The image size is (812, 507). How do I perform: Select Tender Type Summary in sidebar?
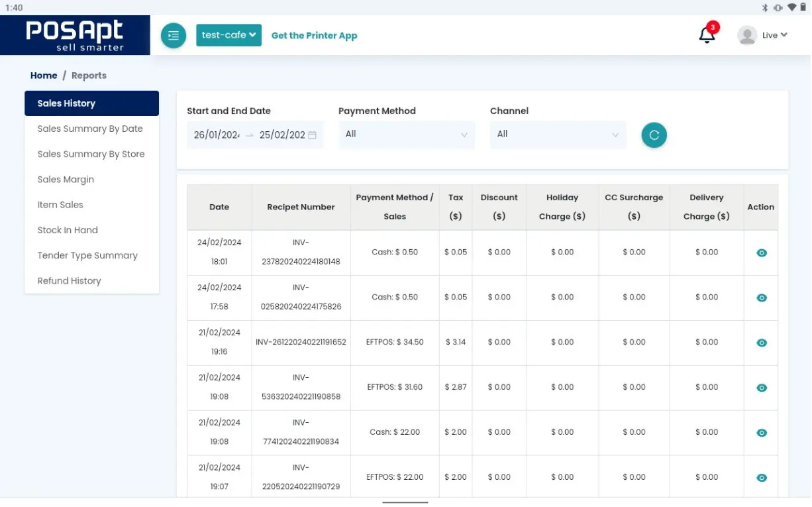coord(87,255)
